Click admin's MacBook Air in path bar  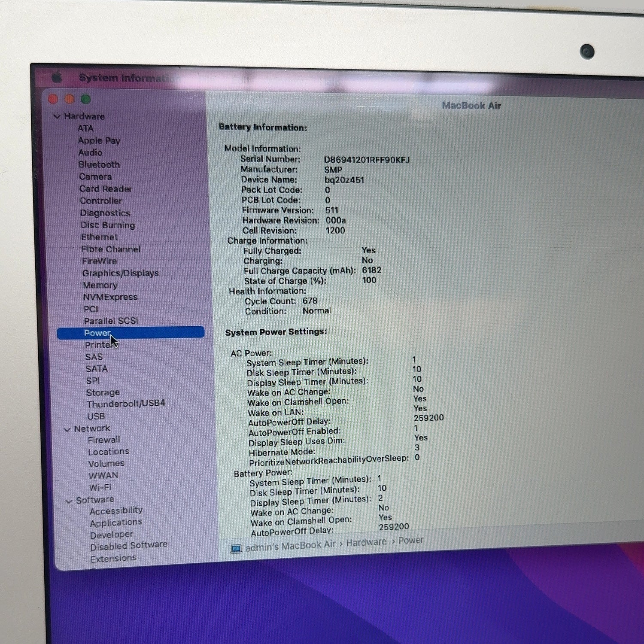pyautogui.click(x=290, y=546)
